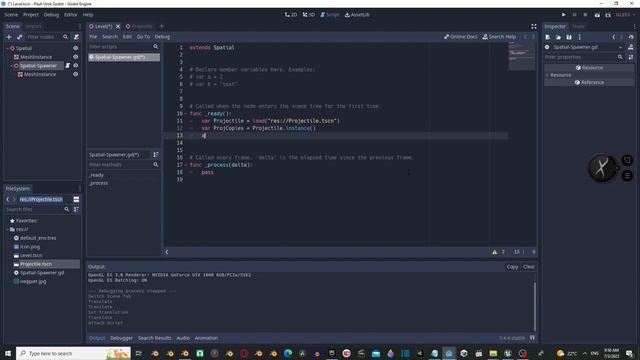The height and width of the screenshot is (360, 640).
Task: Play the project with the play button
Action: pyautogui.click(x=564, y=15)
